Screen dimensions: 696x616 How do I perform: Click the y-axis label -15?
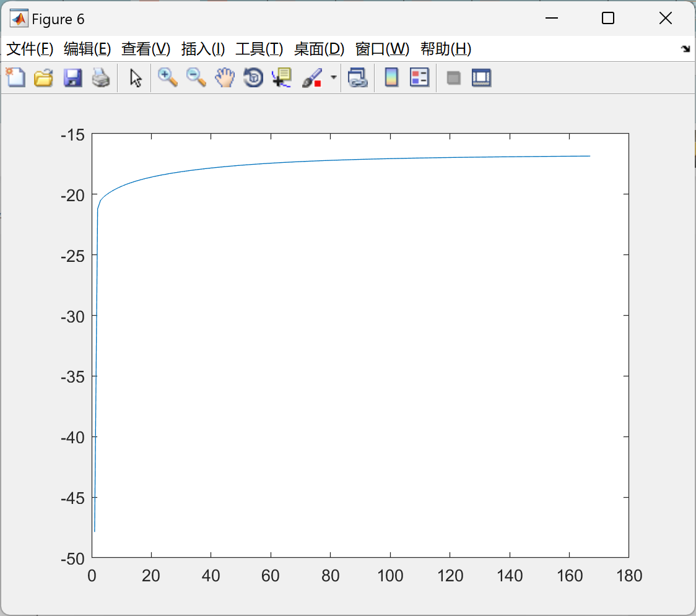72,134
